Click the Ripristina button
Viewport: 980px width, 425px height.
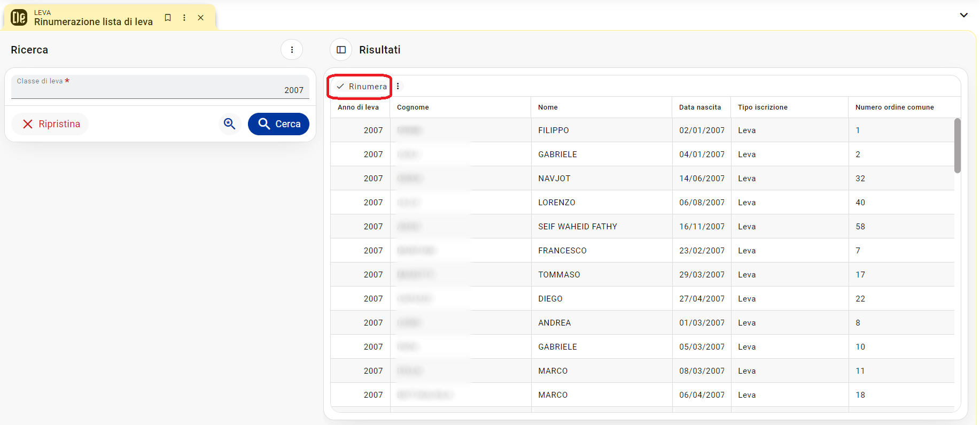(x=51, y=124)
